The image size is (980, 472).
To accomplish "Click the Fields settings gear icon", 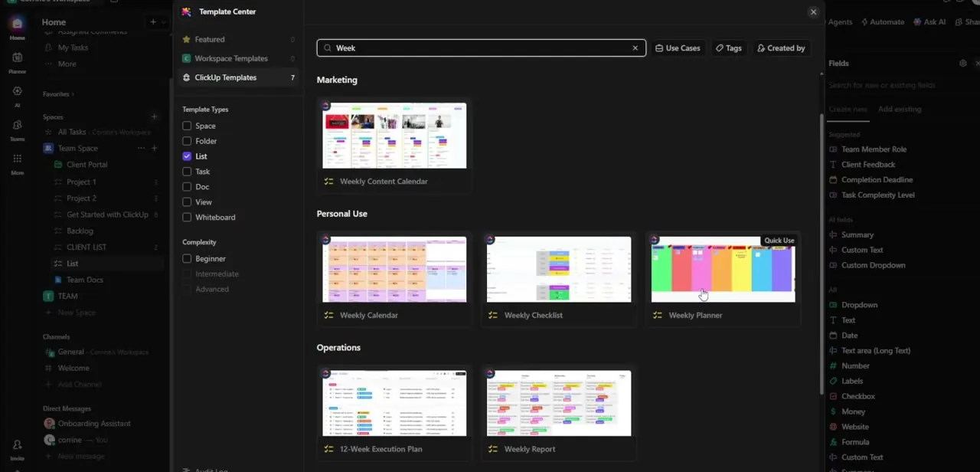I will coord(962,64).
